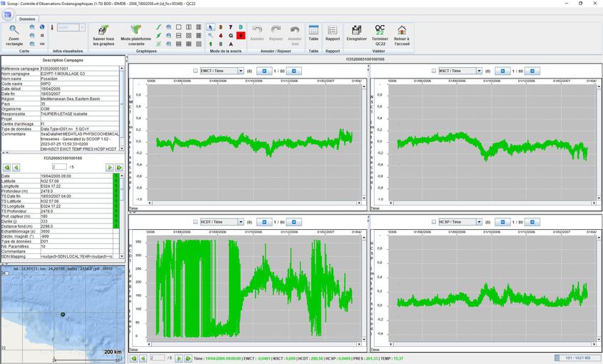603x364 pixels.
Task: Switch to the Données tab
Action: click(27, 19)
